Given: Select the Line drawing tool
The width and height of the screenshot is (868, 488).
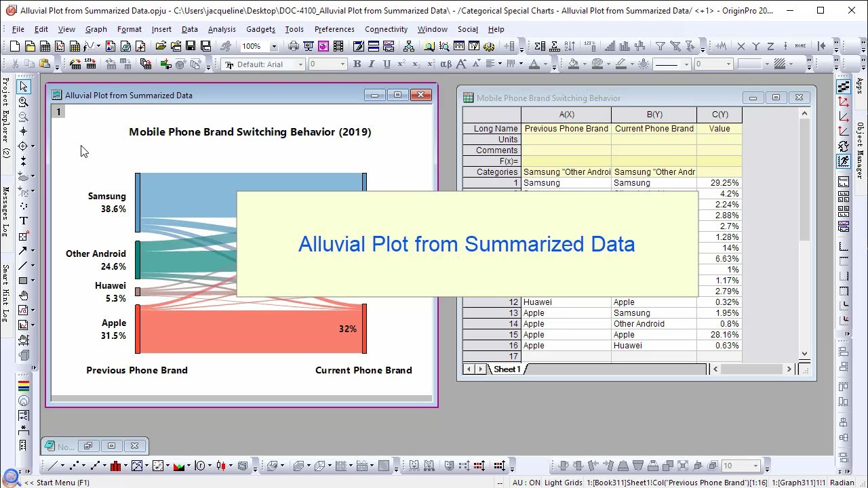Looking at the screenshot, I should [x=24, y=266].
